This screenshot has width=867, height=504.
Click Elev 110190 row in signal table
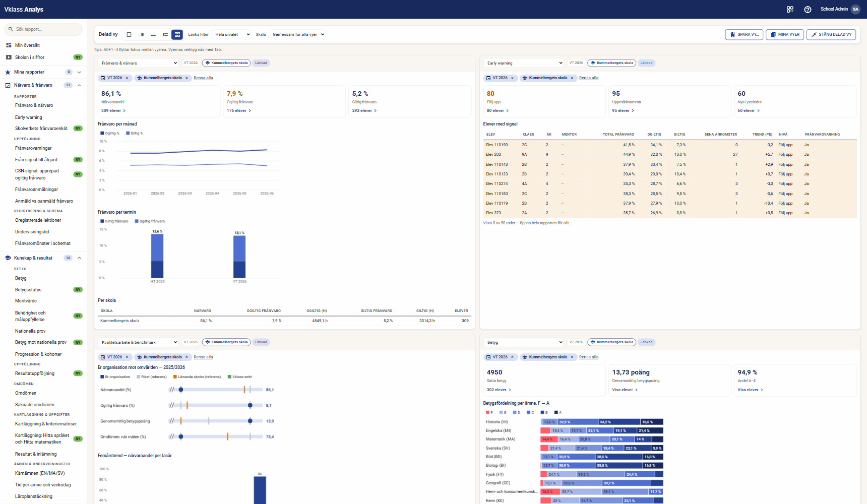pyautogui.click(x=670, y=145)
